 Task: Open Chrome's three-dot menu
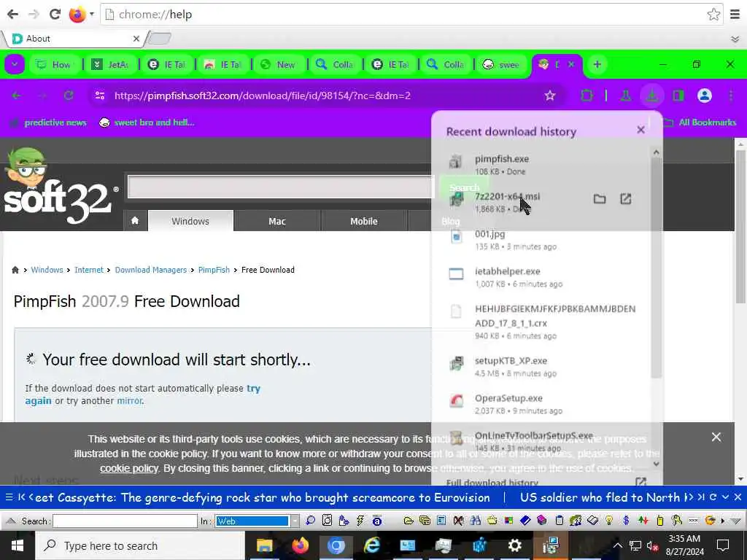coord(731,96)
